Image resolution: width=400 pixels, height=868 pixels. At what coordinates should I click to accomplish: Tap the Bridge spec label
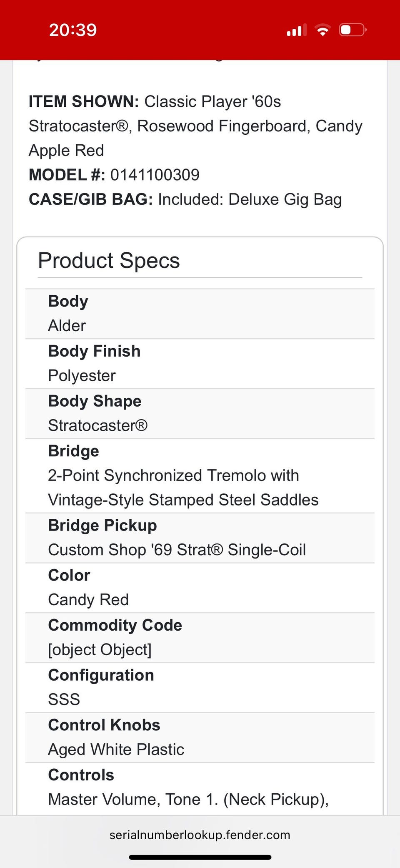[74, 451]
